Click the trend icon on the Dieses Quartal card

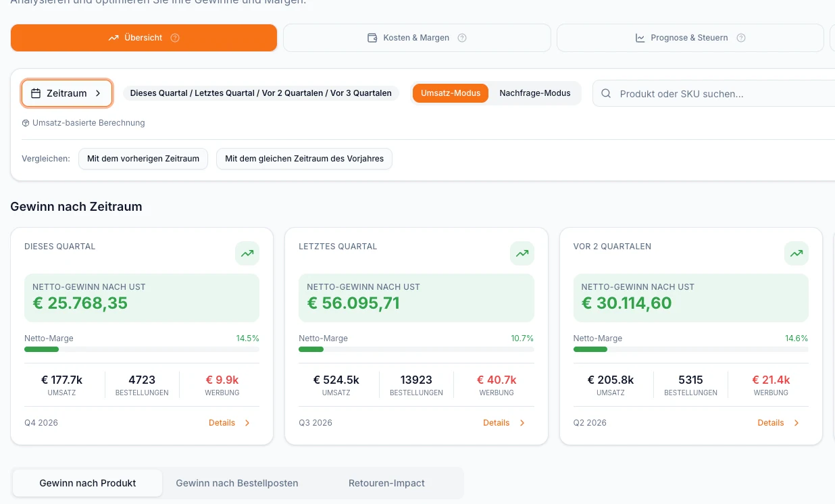(x=247, y=253)
